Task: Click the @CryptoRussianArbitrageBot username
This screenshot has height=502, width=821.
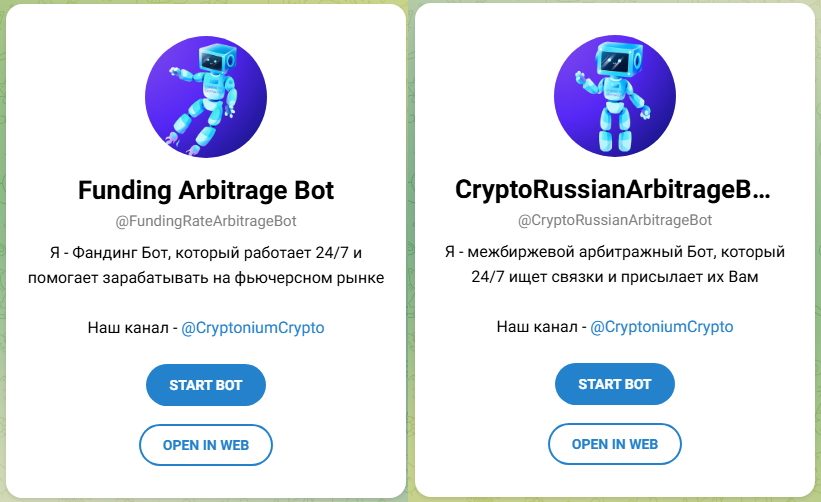Action: pos(615,220)
